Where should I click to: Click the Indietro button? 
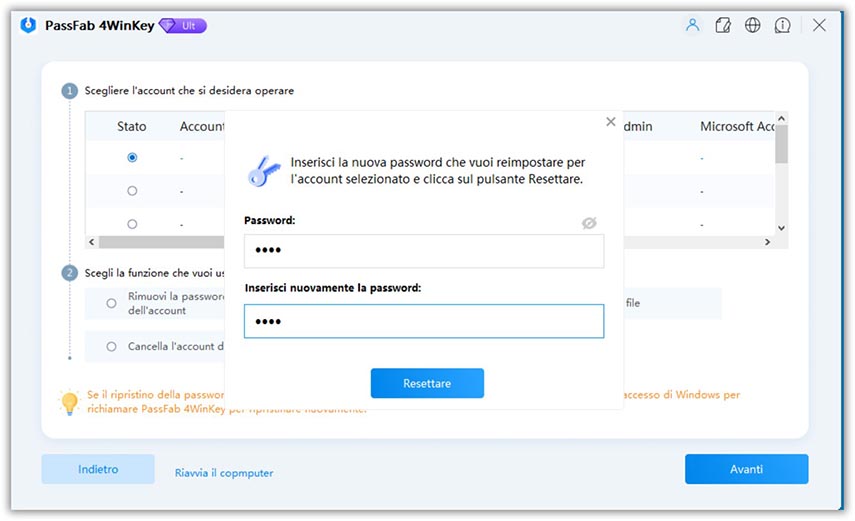pos(98,469)
